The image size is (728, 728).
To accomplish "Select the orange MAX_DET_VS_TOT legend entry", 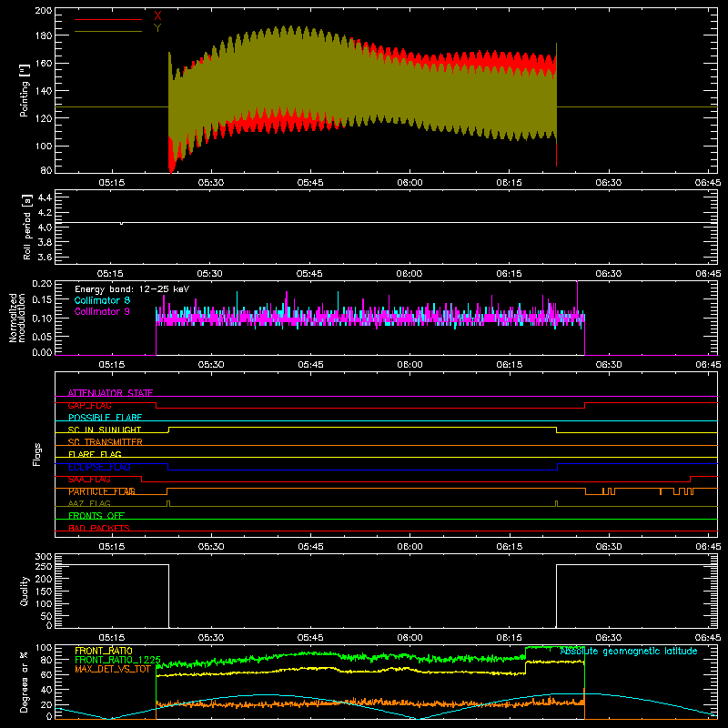I will pyautogui.click(x=113, y=669).
